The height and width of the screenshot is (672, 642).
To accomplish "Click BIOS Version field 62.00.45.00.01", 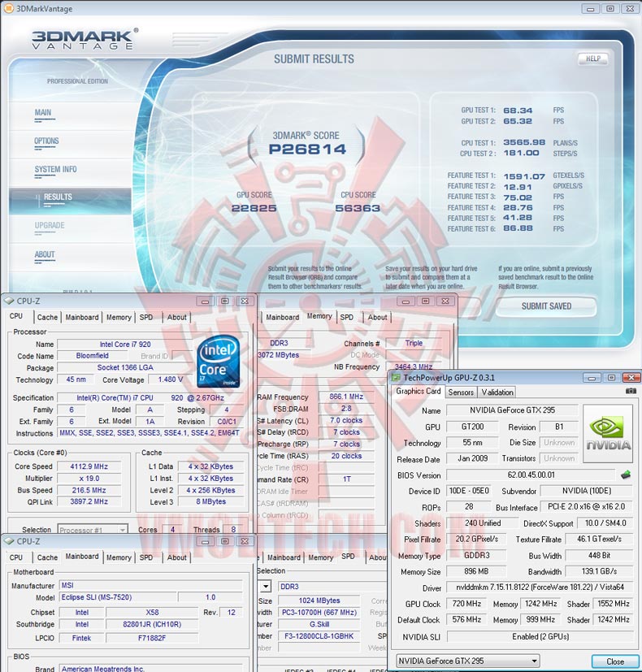I will pyautogui.click(x=531, y=475).
